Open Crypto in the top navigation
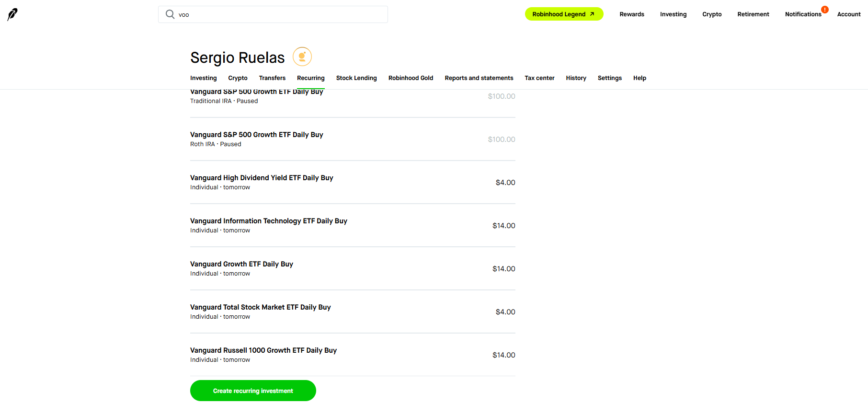The image size is (868, 415). 712,14
